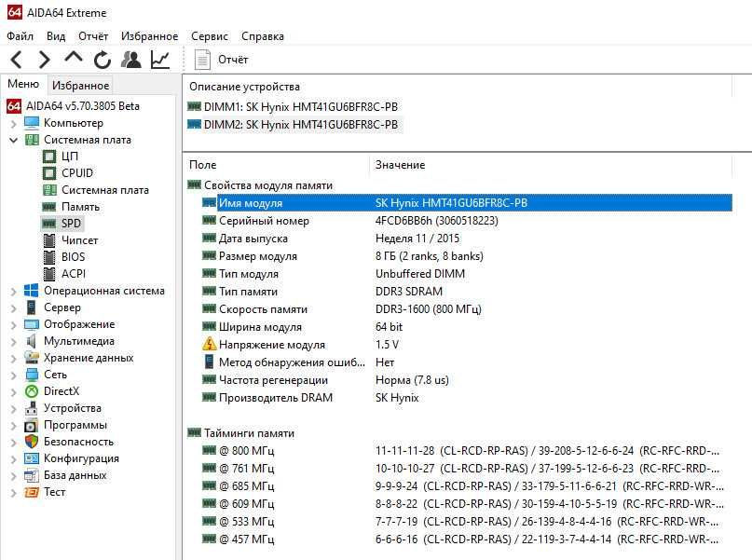This screenshot has height=560, width=752.
Task: Click the Компьютер monitor icon
Action: [x=32, y=123]
